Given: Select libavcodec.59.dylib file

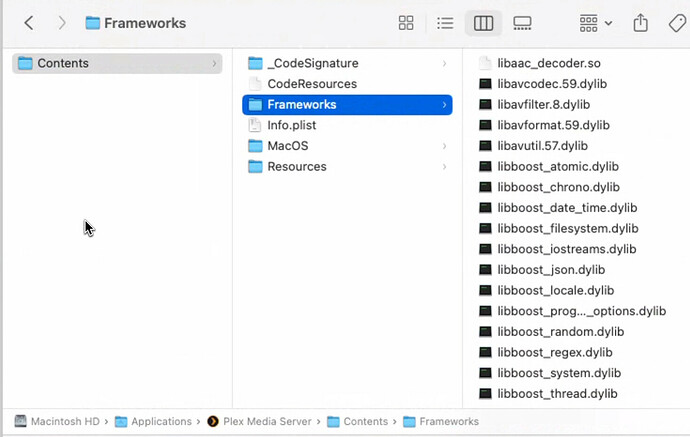Looking at the screenshot, I should (x=551, y=84).
